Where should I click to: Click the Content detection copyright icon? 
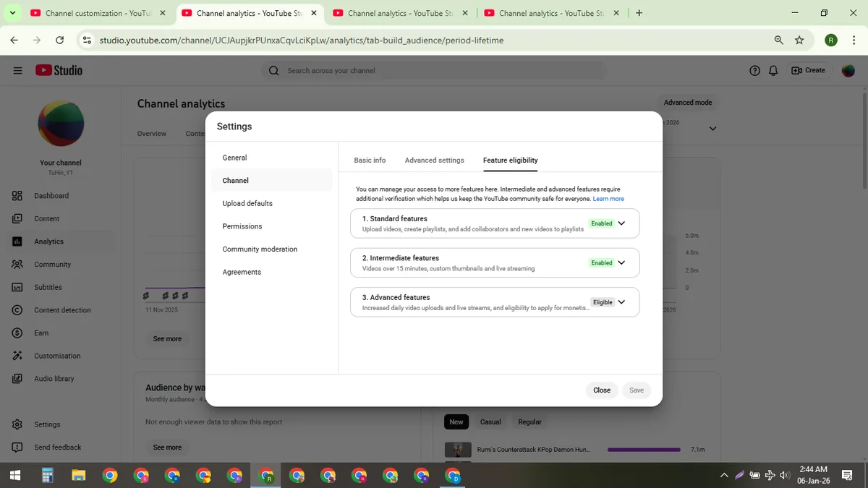17,310
